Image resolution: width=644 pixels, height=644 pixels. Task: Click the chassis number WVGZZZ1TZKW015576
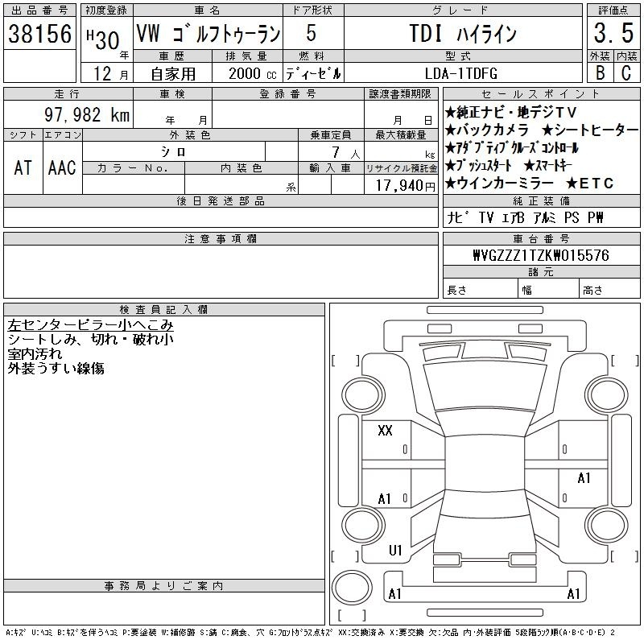(540, 255)
